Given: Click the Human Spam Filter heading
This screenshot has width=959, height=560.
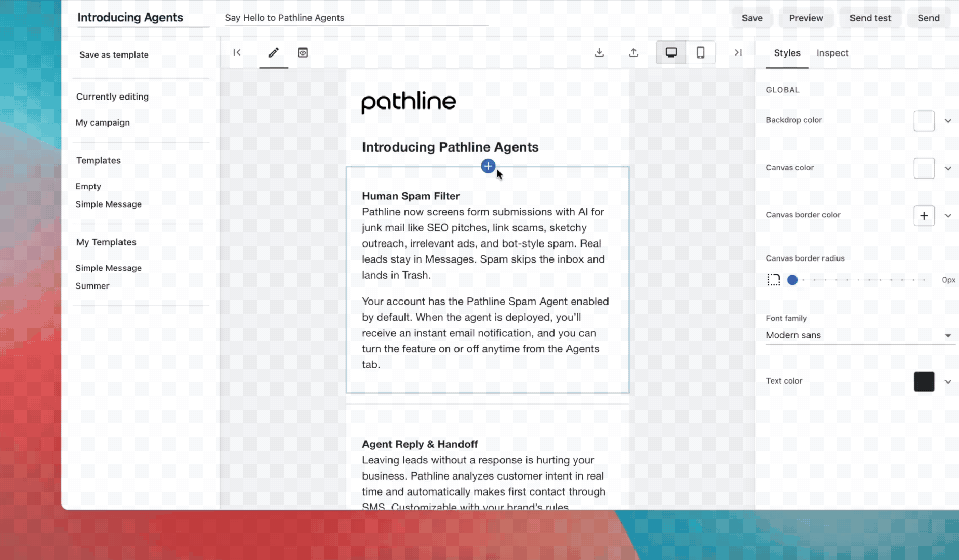Looking at the screenshot, I should click(x=411, y=196).
